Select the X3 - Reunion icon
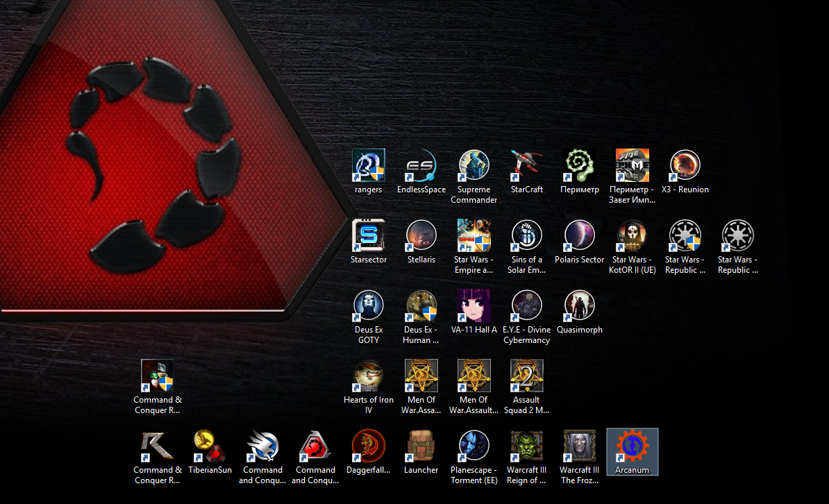The image size is (829, 504). 685,165
